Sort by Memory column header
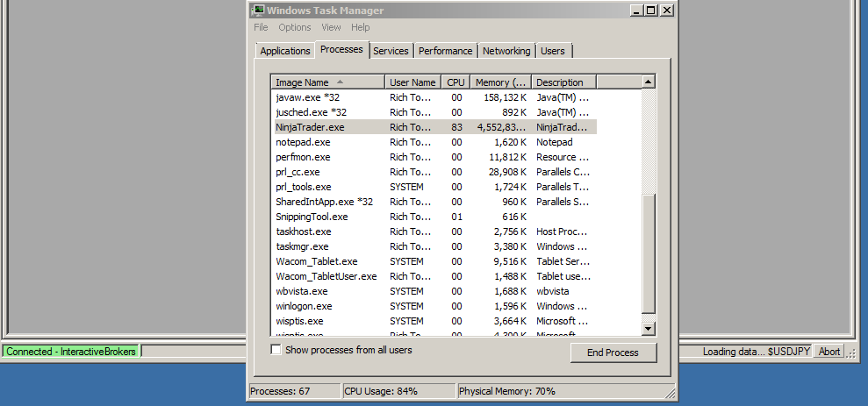The image size is (868, 406). click(x=501, y=82)
